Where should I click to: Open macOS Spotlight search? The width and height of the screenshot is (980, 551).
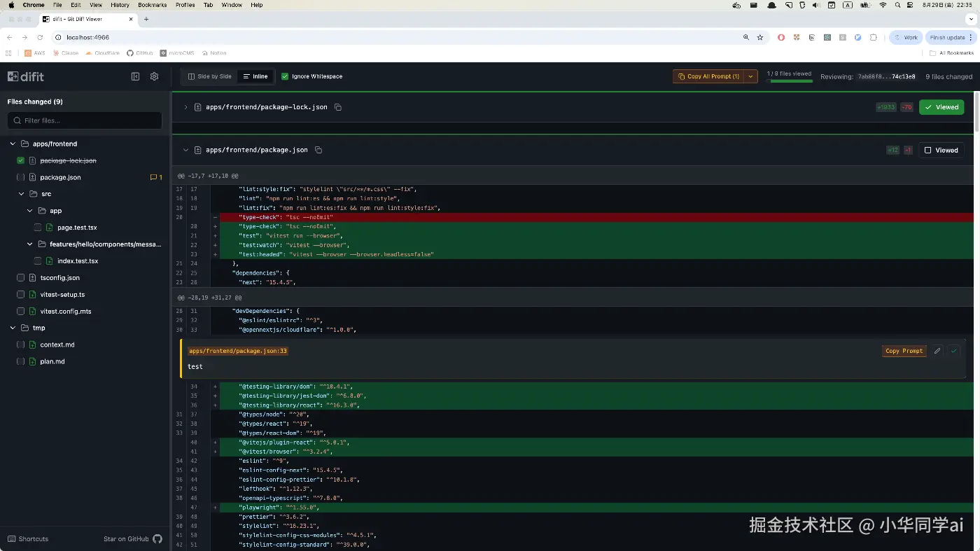pos(898,5)
